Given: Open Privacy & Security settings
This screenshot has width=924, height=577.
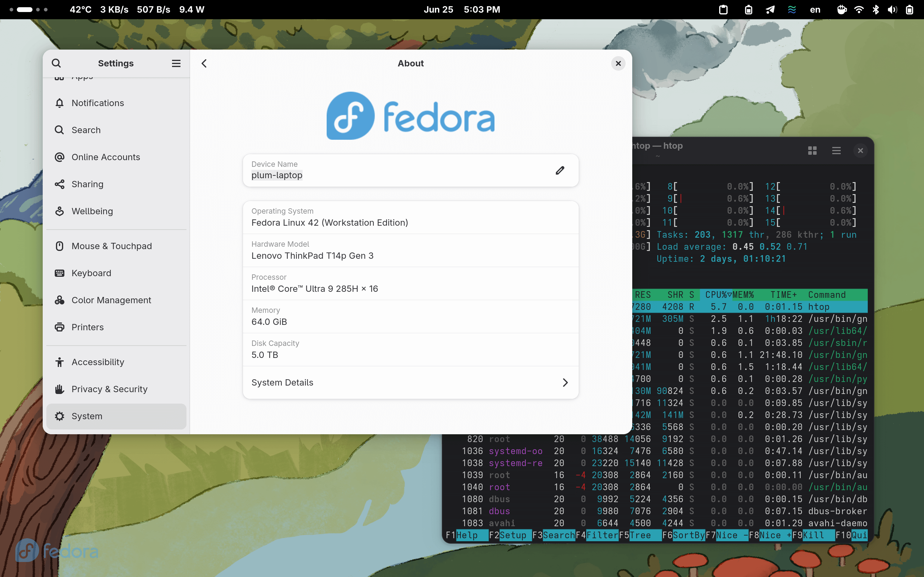Looking at the screenshot, I should coord(109,389).
